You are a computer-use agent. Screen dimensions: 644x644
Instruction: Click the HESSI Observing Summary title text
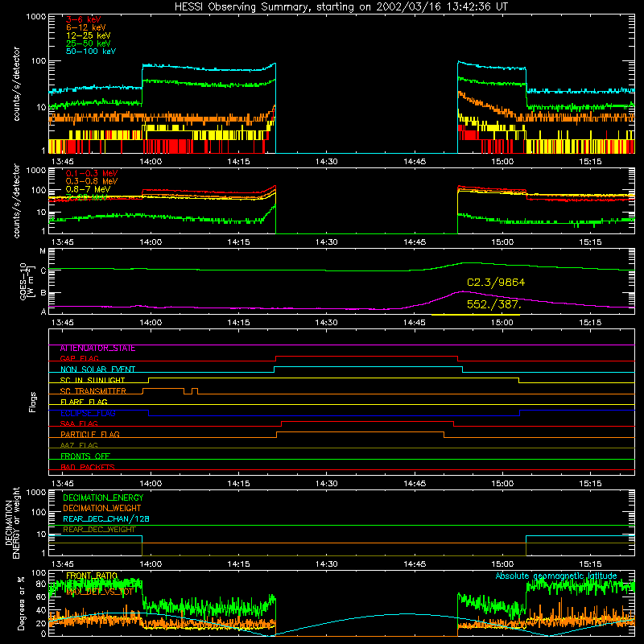[x=341, y=7]
